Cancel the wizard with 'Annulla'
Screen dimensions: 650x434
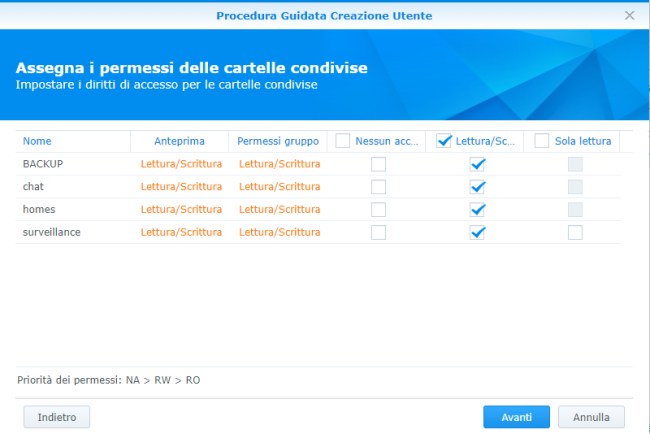click(x=591, y=416)
